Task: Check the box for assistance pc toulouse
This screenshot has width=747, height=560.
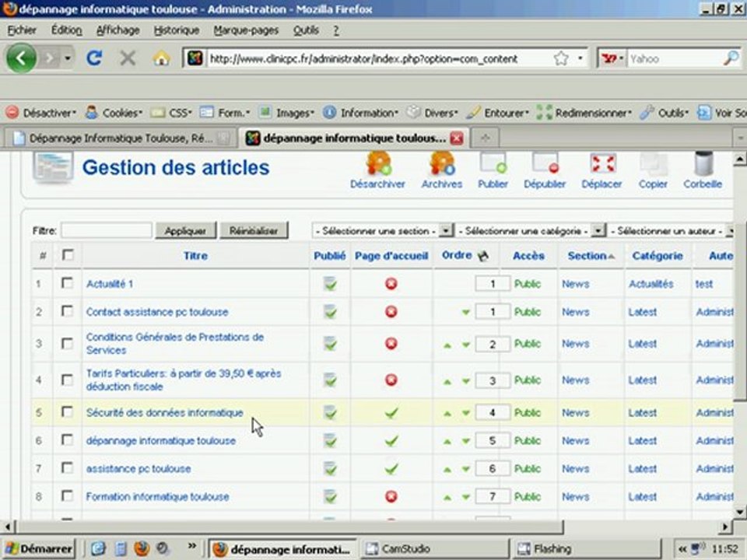Action: 67,467
